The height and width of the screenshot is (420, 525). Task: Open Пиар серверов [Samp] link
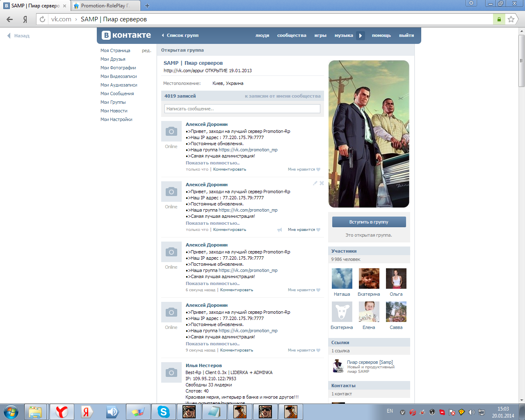pos(370,362)
